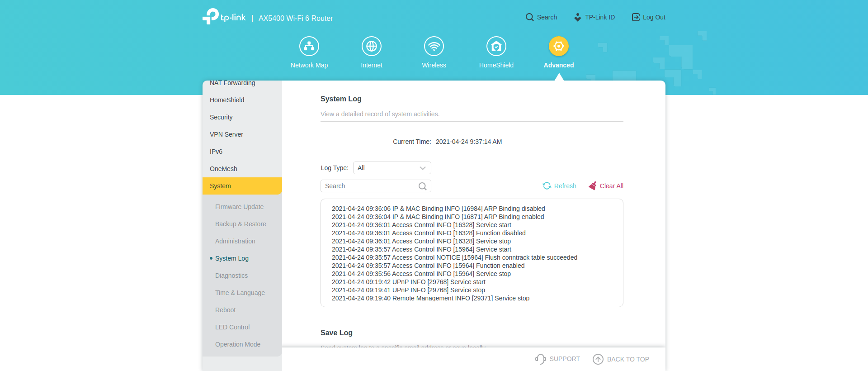Select the Advanced gear icon
868x371 pixels.
(x=559, y=46)
